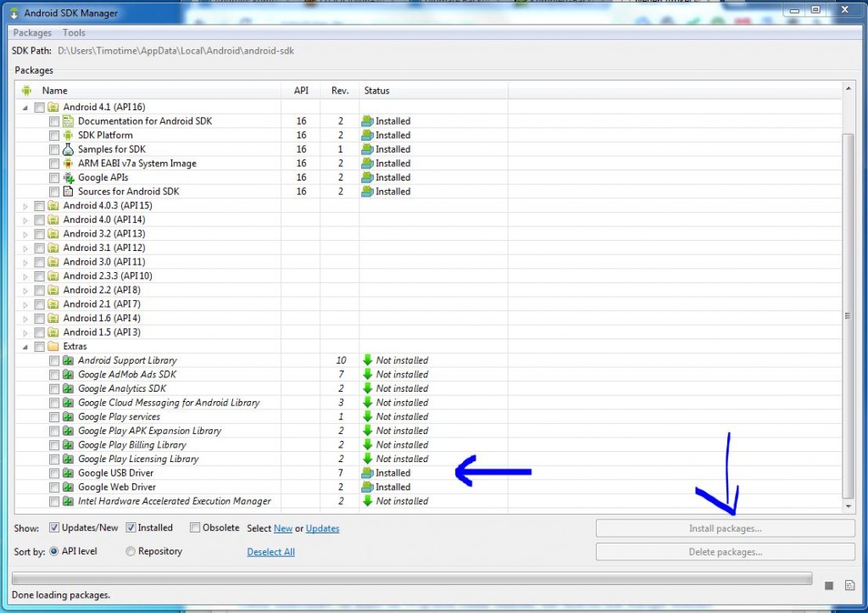Expand the Android 4.0.3 (API 15) node
This screenshot has height=613, width=868.
25,206
